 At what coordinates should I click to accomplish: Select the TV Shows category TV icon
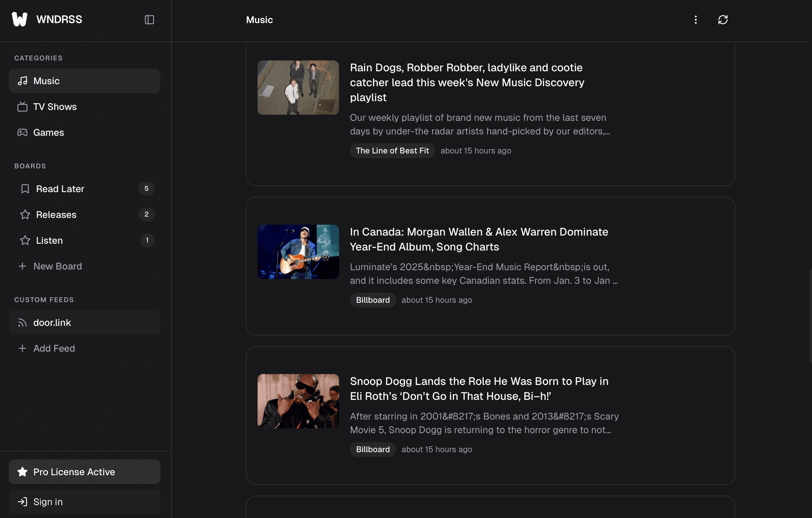(x=23, y=107)
